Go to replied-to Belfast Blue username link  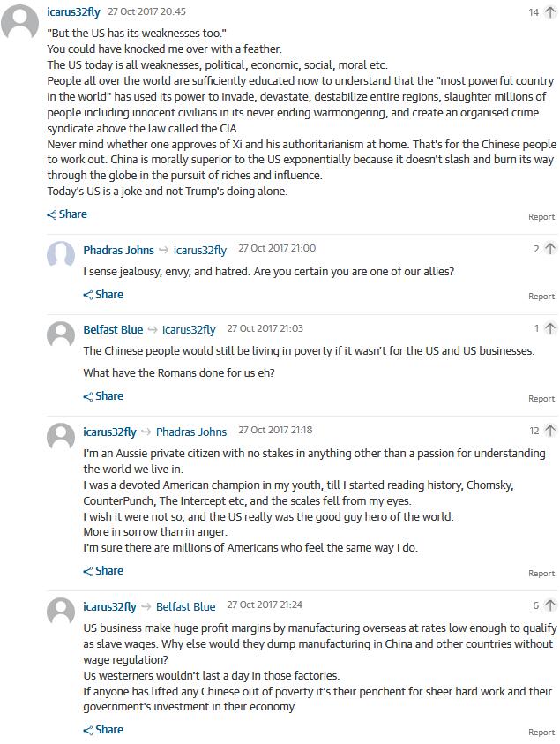click(185, 606)
